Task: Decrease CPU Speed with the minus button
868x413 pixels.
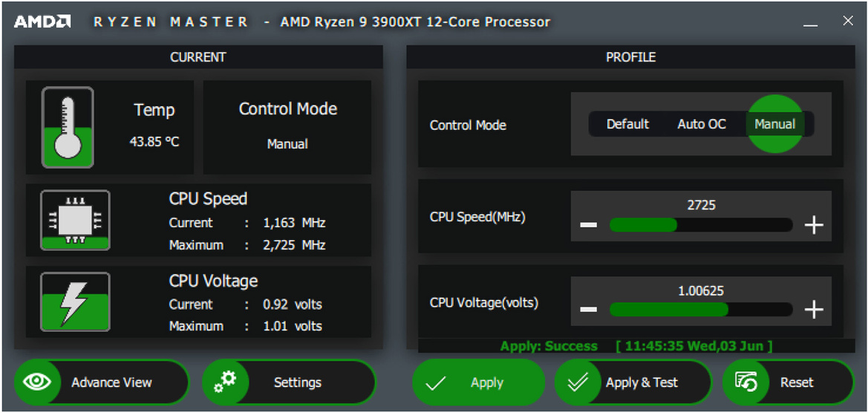Action: (589, 225)
